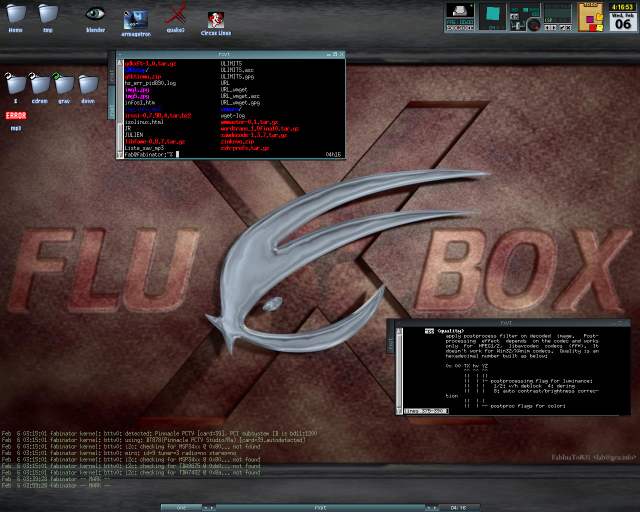The height and width of the screenshot is (512, 640).
Task: Click the man pager status line in lower terminal
Action: (x=426, y=411)
